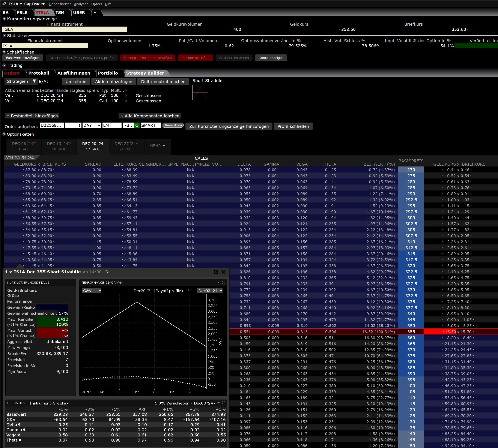498x448 pixels.
Task: Switch to the FSLR ticker tab
Action: (23, 13)
